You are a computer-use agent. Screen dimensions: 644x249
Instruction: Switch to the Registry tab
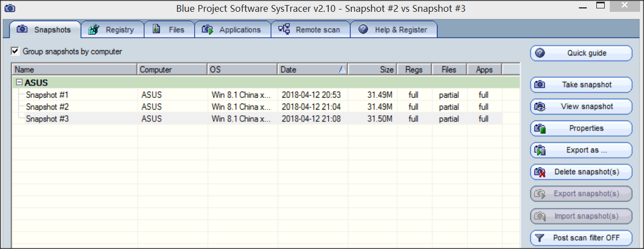[113, 30]
